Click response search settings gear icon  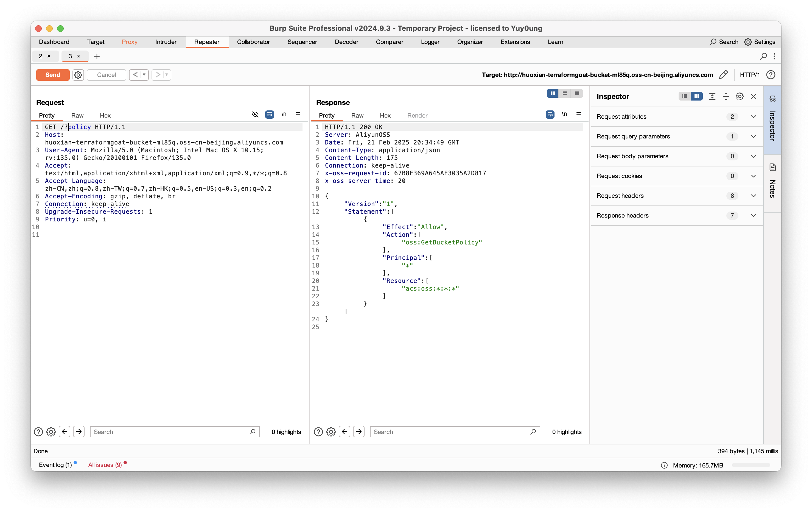point(331,432)
